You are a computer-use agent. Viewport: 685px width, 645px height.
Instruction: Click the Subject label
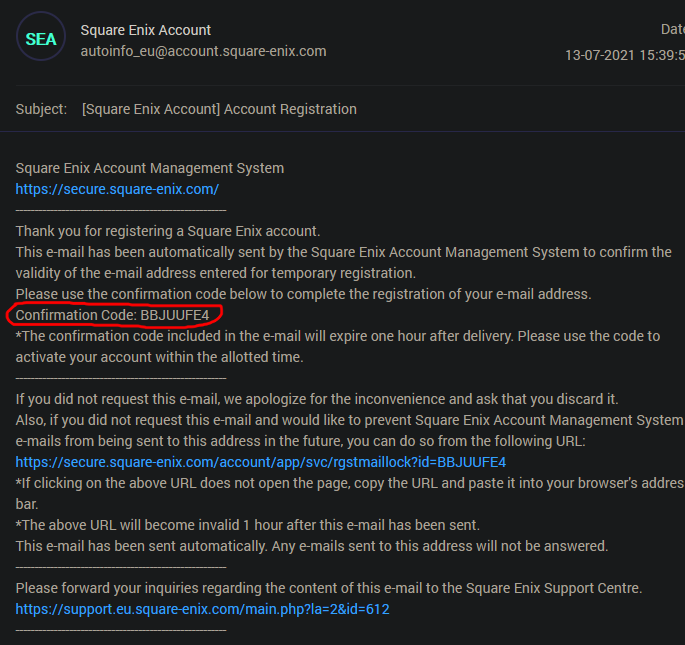[42, 109]
